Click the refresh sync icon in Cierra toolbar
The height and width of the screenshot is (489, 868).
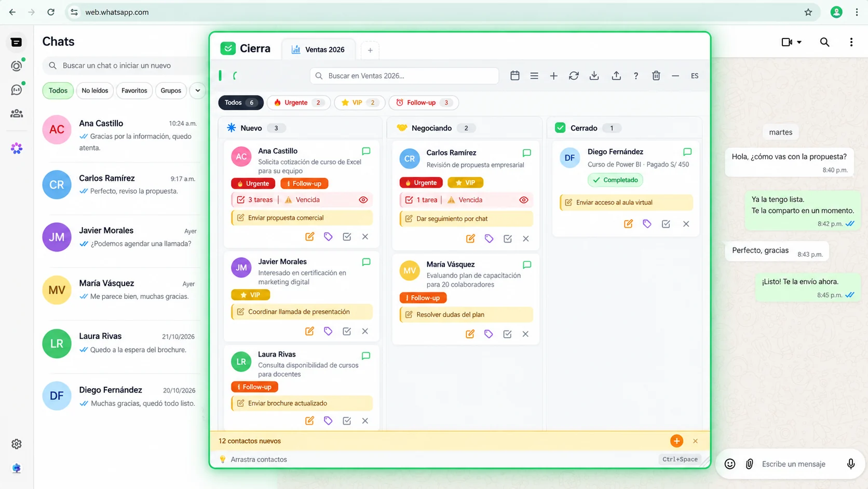click(x=574, y=76)
